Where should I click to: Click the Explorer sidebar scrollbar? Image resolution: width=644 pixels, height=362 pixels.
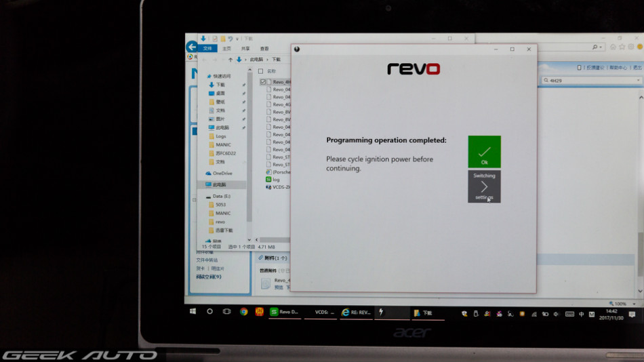coord(249,148)
